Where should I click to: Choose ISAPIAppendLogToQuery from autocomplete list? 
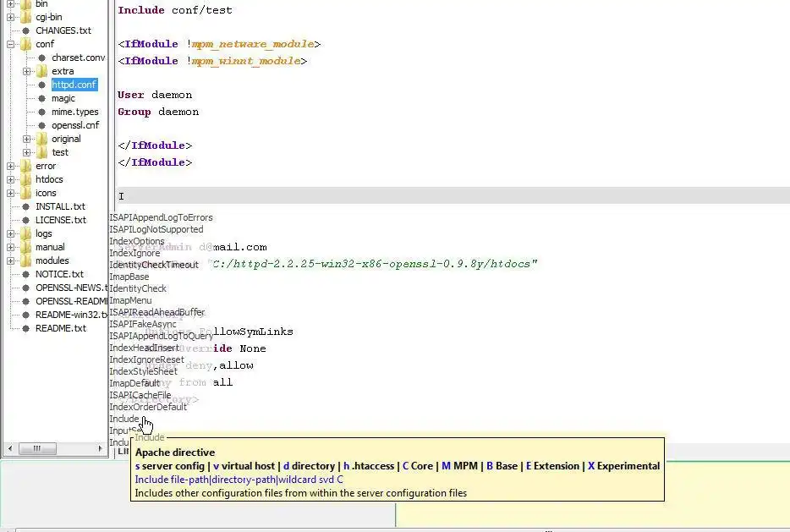pos(162,336)
